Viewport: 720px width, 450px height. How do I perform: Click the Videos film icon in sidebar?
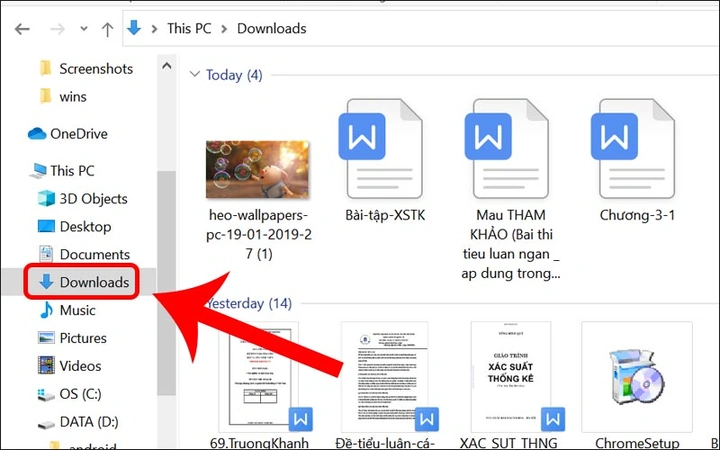click(46, 366)
